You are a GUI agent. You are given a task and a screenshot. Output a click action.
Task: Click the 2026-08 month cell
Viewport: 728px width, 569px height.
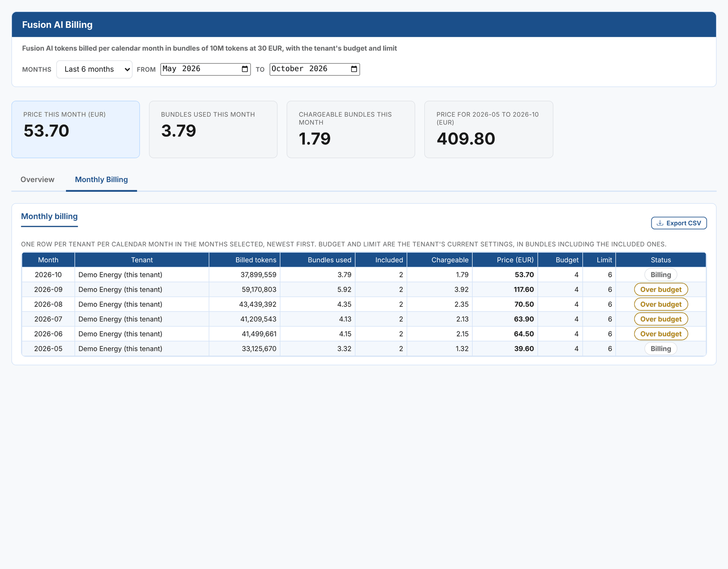[48, 305]
